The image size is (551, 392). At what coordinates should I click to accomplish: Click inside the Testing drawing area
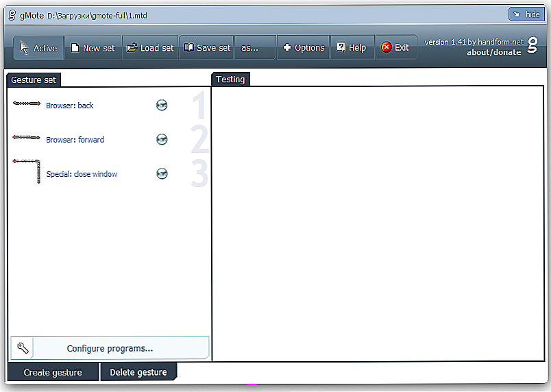coord(378,223)
